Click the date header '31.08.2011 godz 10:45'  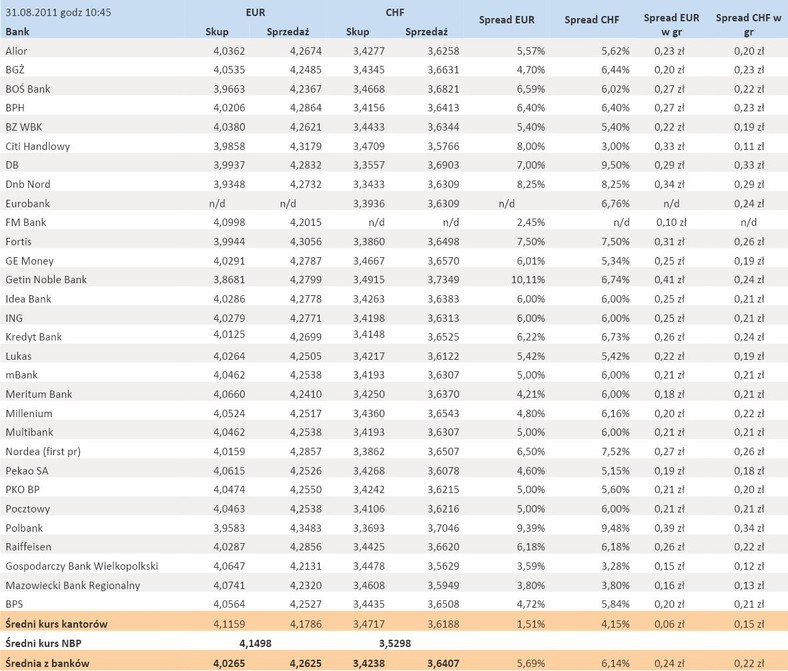pyautogui.click(x=58, y=13)
